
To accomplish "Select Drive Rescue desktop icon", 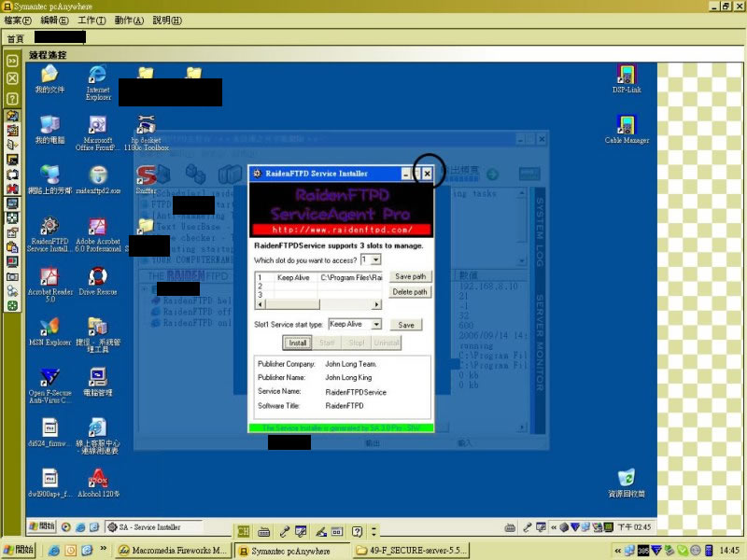I will [x=98, y=282].
